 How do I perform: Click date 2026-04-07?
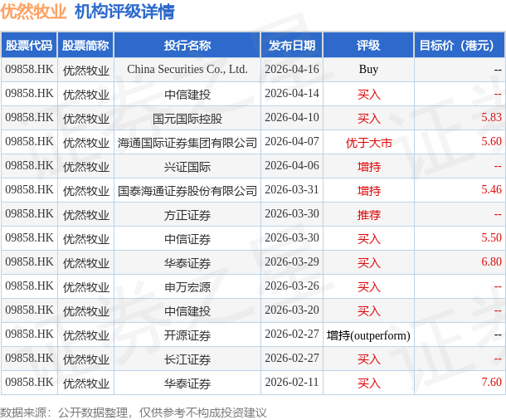(x=292, y=142)
